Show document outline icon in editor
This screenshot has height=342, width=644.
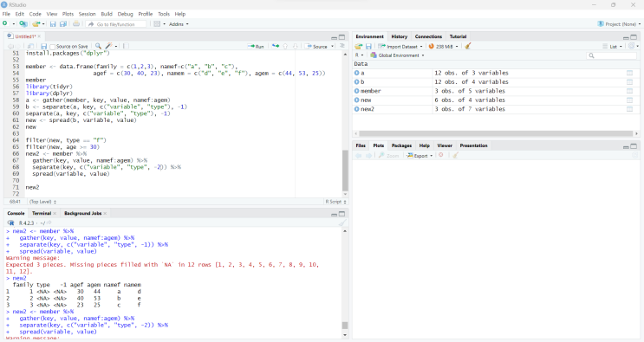342,46
